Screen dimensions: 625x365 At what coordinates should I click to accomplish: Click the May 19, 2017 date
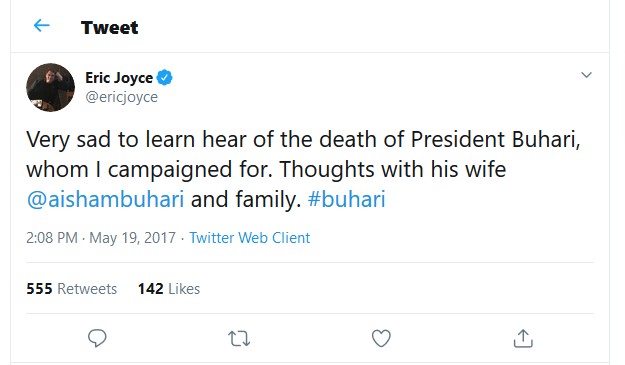point(132,238)
